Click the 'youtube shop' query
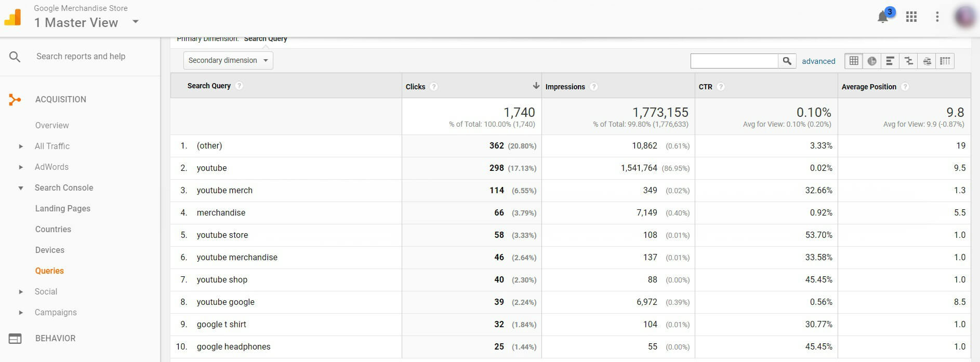The image size is (980, 362). pyautogui.click(x=222, y=279)
